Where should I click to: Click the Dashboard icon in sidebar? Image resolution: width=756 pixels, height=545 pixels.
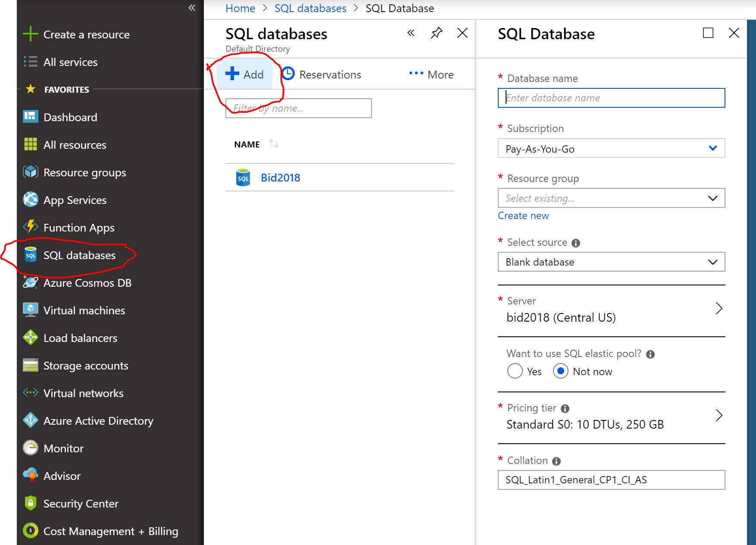(x=31, y=117)
